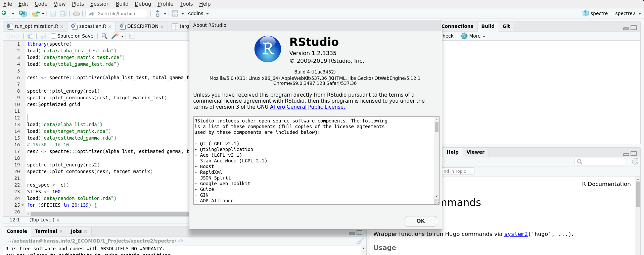Click Save All documents icon
Image resolution: width=644 pixels, height=255 pixels.
(63, 14)
